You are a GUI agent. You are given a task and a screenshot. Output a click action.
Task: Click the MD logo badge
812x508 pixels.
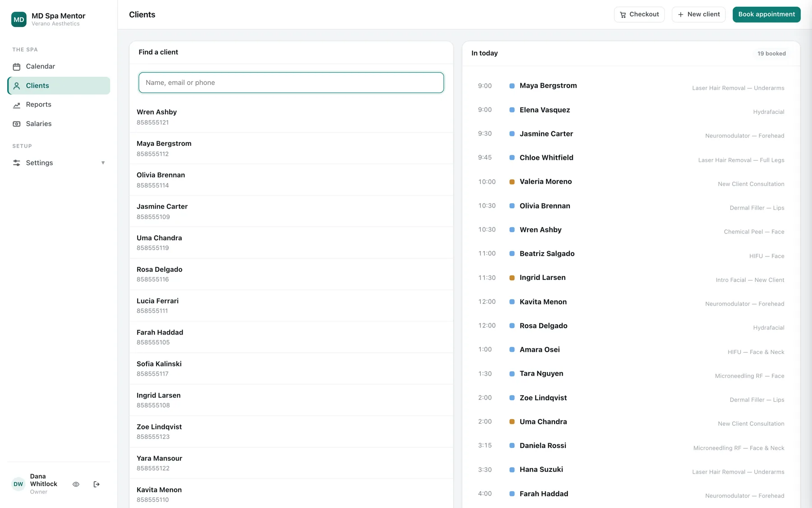click(18, 19)
